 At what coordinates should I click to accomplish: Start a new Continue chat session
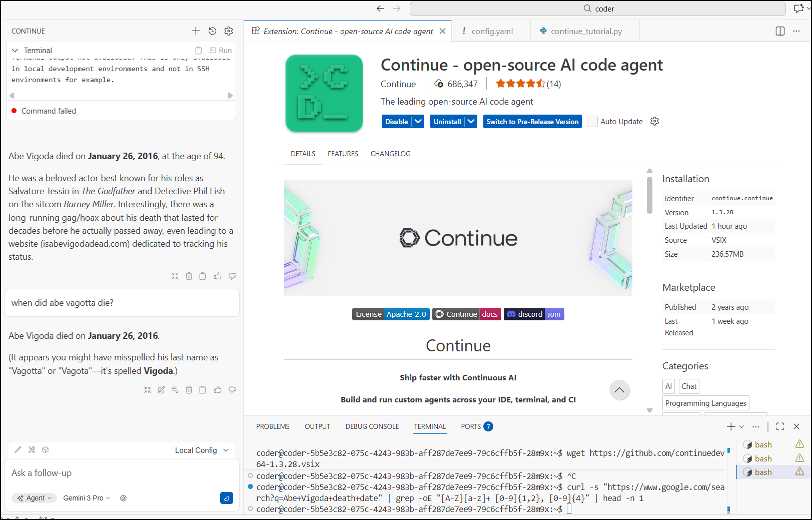(196, 31)
